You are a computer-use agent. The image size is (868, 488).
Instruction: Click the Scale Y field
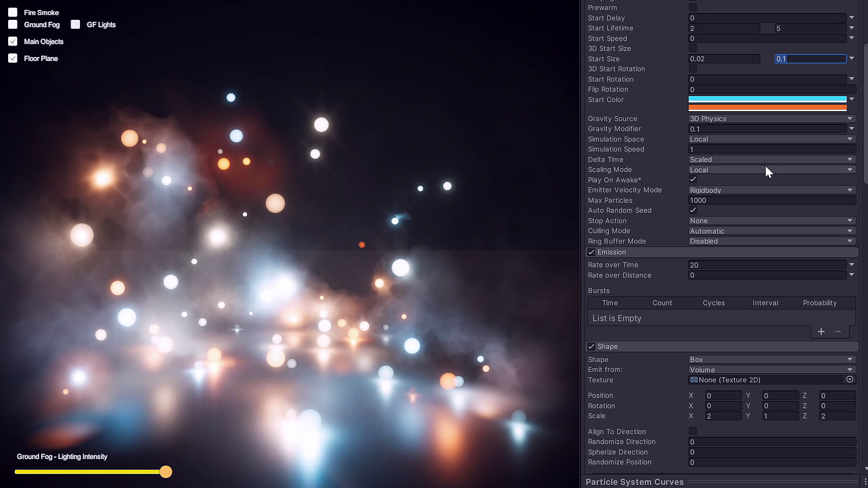pos(780,416)
